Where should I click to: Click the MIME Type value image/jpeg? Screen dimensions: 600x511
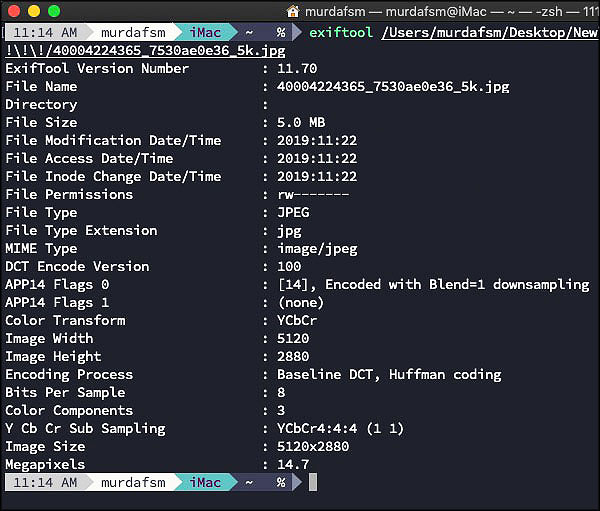317,249
